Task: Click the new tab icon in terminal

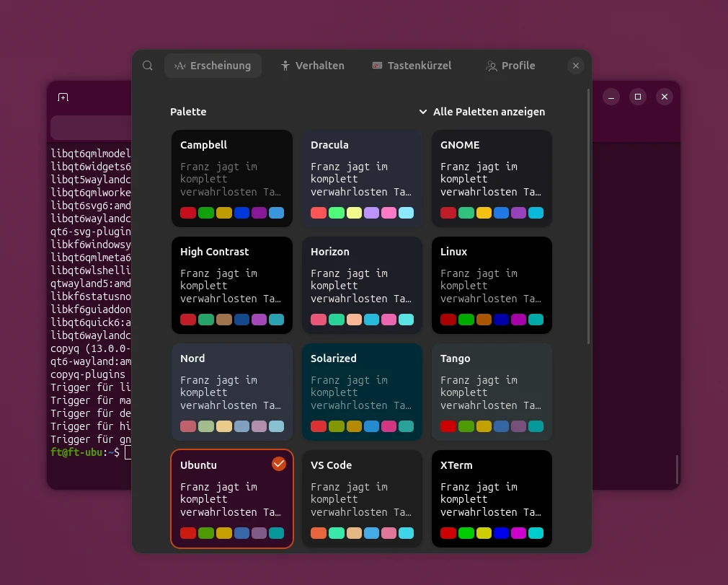Action: click(63, 97)
